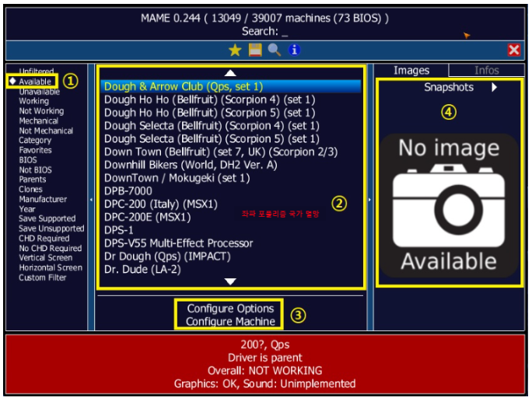Choose the No CHD Required filter
Screen dimensions: 532x401
click(51, 249)
